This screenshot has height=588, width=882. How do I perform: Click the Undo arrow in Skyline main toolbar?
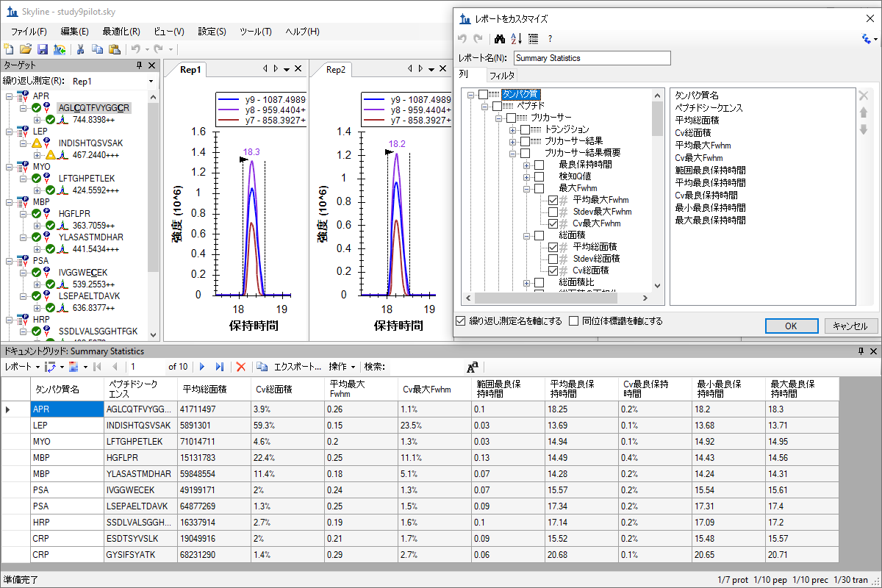pyautogui.click(x=135, y=49)
